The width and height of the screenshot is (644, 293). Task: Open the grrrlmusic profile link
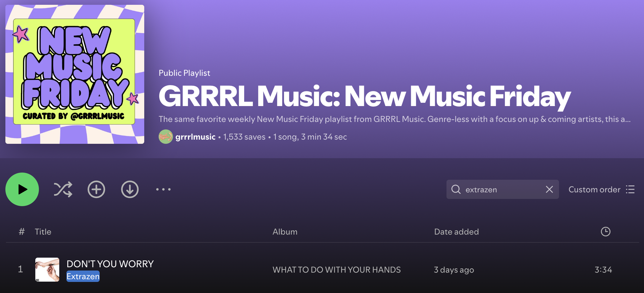click(x=195, y=137)
